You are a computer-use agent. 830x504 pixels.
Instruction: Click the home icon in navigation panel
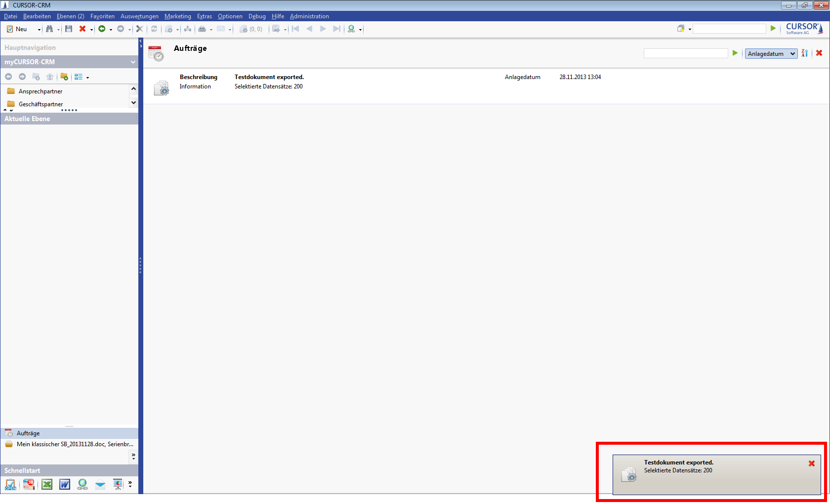[x=49, y=77]
